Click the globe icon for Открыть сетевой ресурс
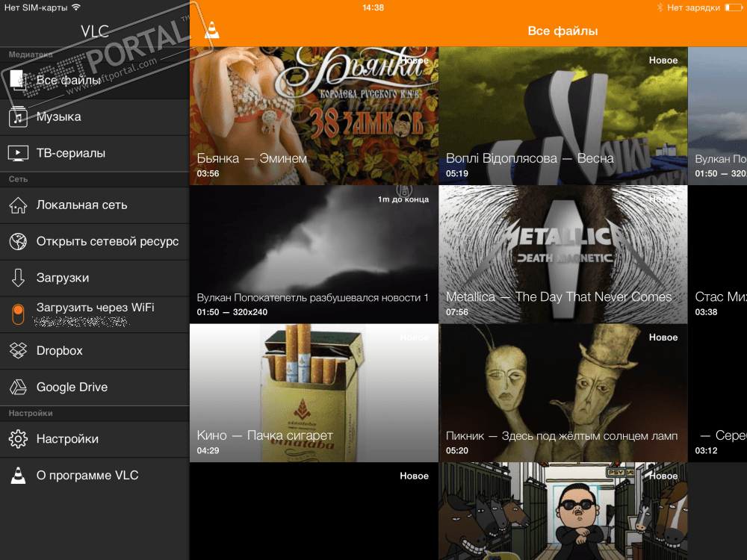The height and width of the screenshot is (560, 747). click(x=18, y=241)
